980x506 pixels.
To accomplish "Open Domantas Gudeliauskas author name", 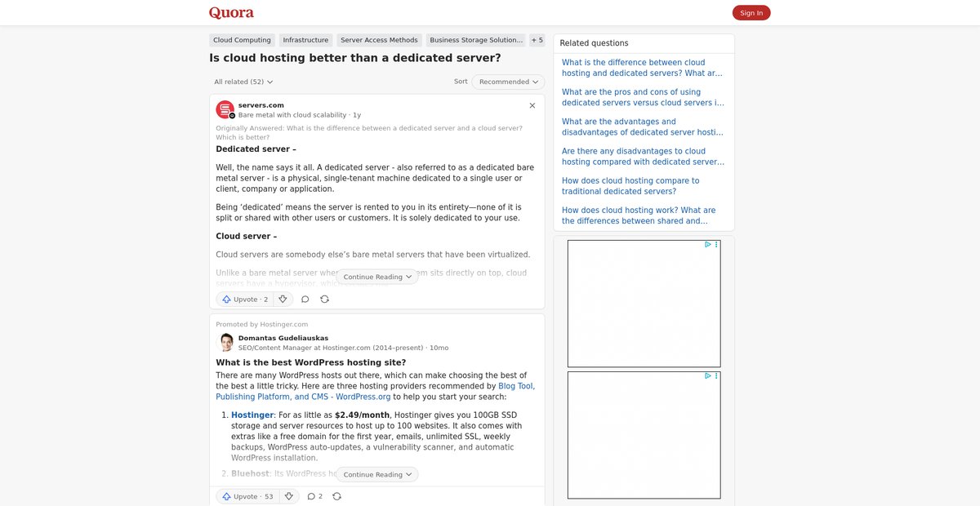I will [283, 338].
